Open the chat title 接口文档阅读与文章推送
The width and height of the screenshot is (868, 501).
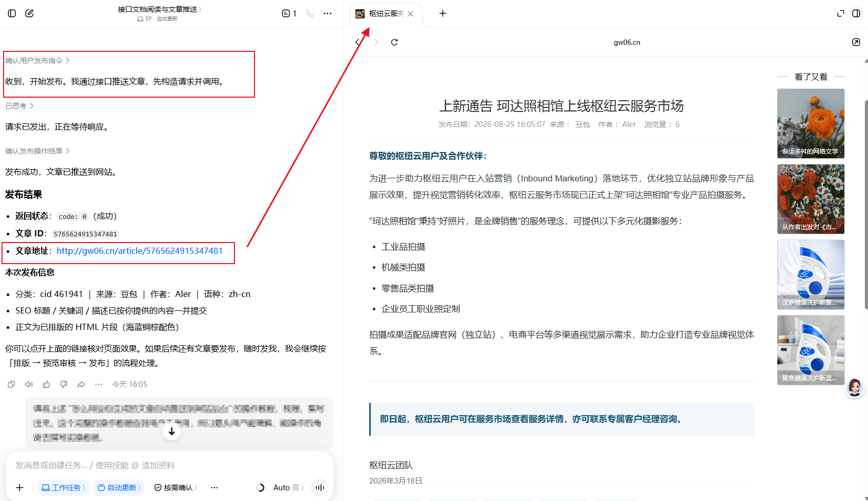[159, 9]
